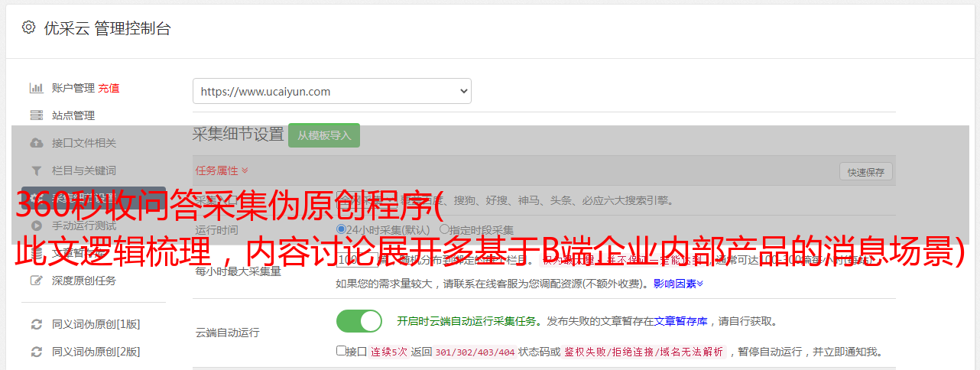
Task: Select the 24小时采集(默认) radio button
Action: [x=342, y=229]
